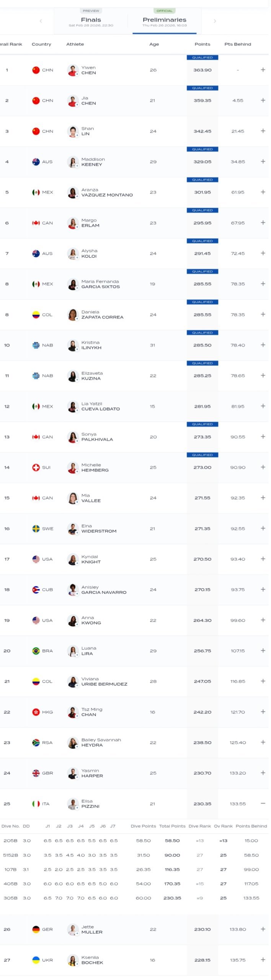
Task: Expand Maddison KEENEY's dive details
Action: (263, 162)
